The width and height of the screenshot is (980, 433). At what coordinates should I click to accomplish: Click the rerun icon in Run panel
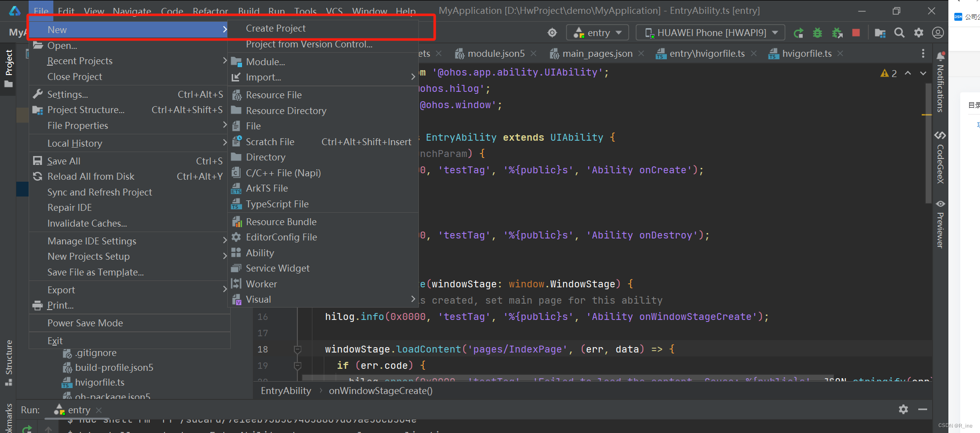tap(27, 429)
